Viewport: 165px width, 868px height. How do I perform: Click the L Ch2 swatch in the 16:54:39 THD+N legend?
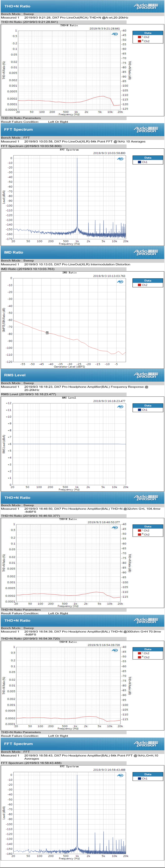tap(139, 653)
